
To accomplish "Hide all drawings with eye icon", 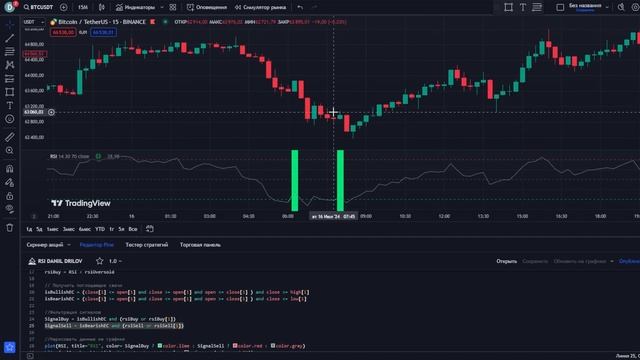I will (10, 209).
